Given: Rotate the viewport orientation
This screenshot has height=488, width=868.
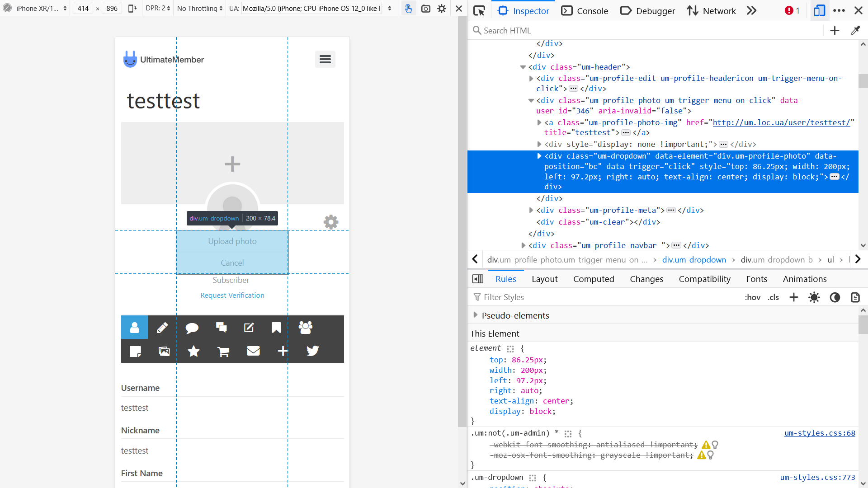Looking at the screenshot, I should [132, 9].
